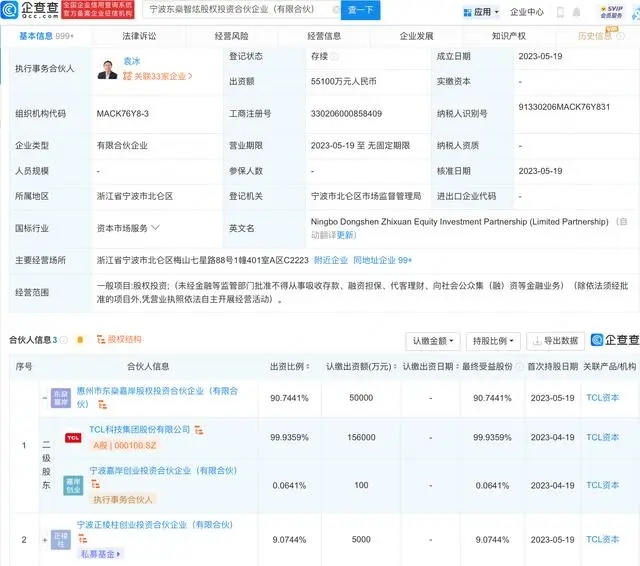This screenshot has width=640, height=566.
Task: Click the 导出数据 export button
Action: click(554, 341)
